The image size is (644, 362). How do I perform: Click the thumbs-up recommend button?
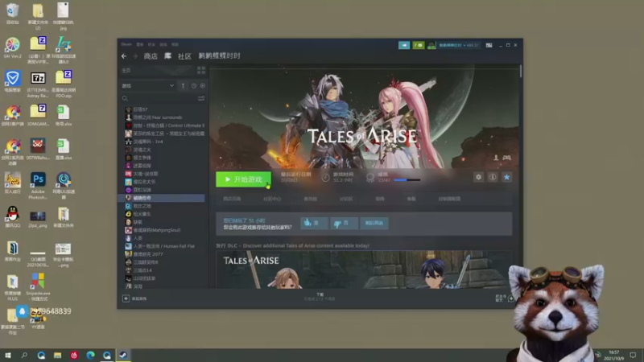314,223
